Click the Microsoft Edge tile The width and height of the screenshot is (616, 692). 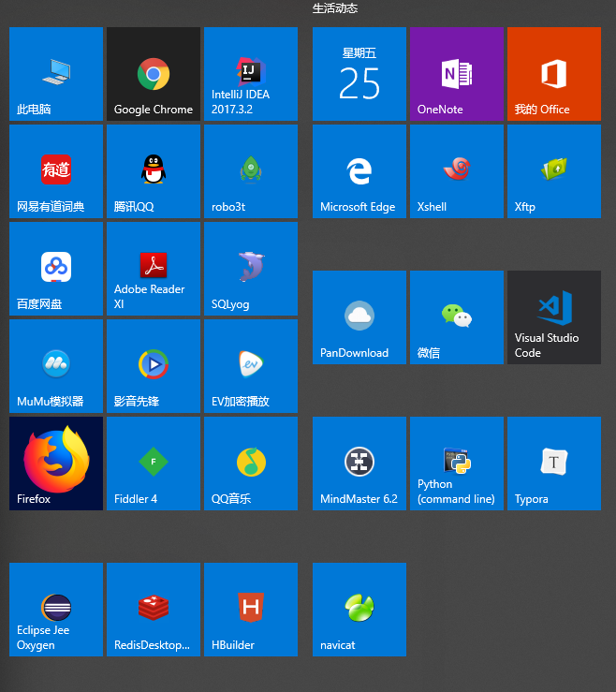[x=359, y=171]
